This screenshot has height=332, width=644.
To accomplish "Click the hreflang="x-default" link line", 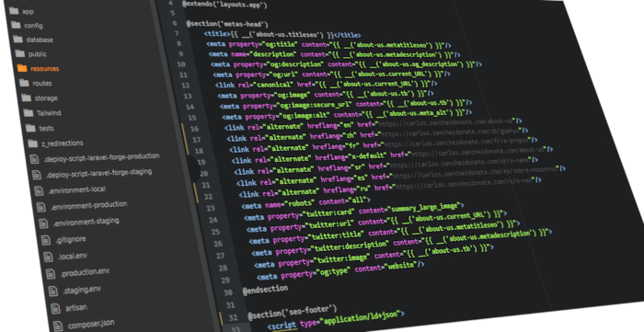I will tap(392, 155).
